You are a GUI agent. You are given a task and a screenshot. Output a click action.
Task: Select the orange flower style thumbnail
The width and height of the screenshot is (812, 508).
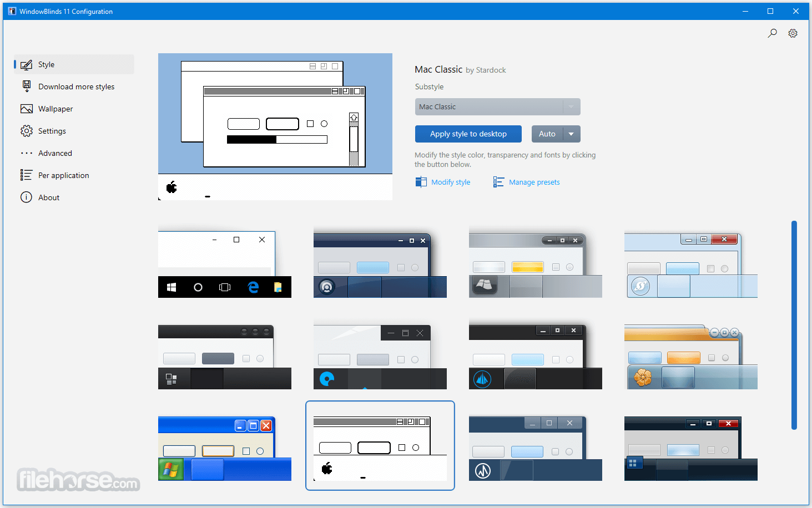pyautogui.click(x=691, y=356)
